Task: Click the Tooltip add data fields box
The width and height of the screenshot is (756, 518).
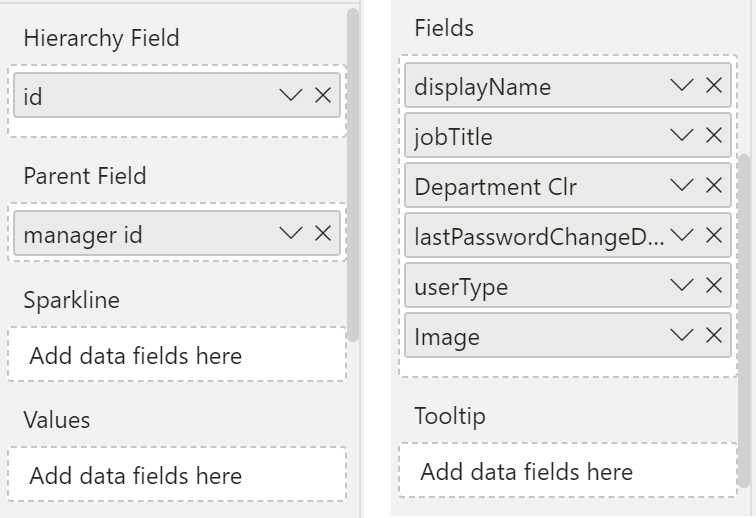Action: [x=568, y=471]
